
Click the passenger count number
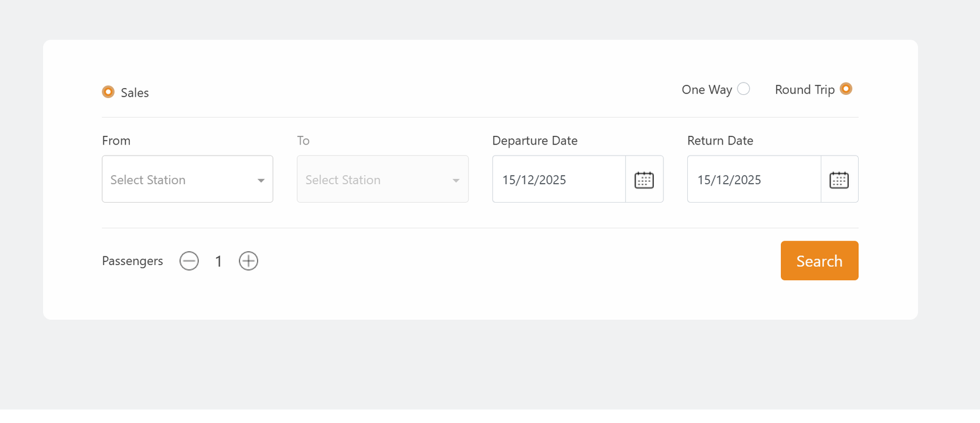pos(219,262)
